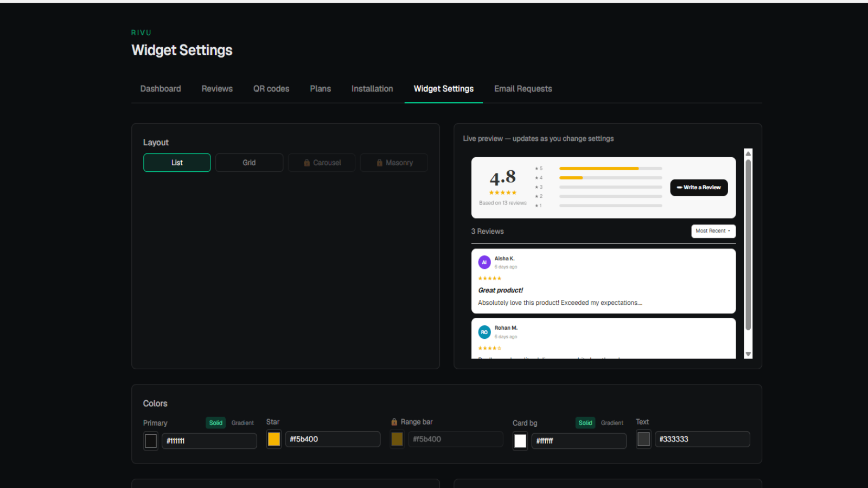This screenshot has height=488, width=868.
Task: View the Installation tab
Action: click(372, 89)
